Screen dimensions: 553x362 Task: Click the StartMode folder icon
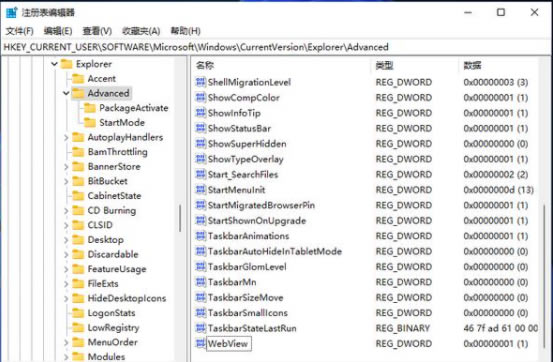90,122
